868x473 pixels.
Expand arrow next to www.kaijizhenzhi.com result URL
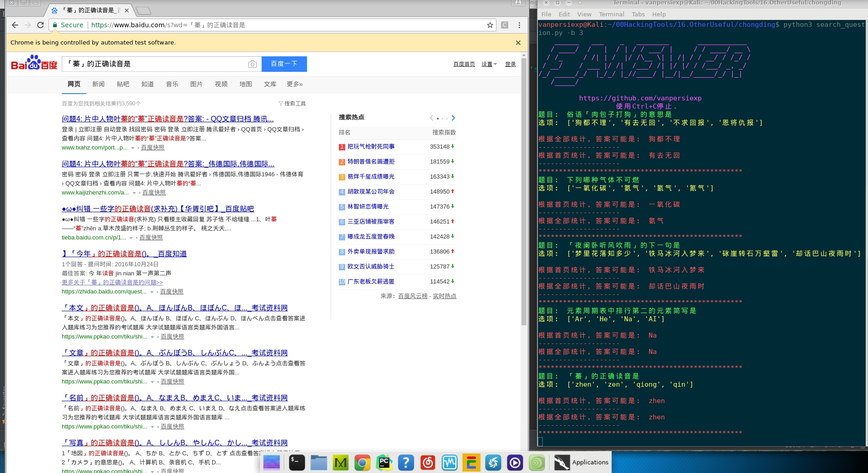click(134, 193)
